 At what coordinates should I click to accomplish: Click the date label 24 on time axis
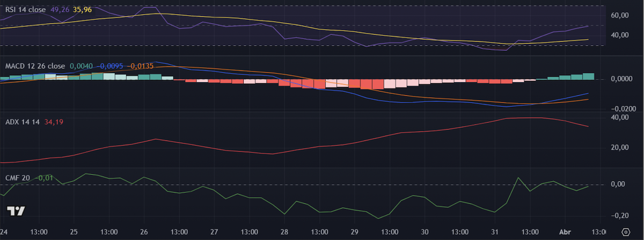pyautogui.click(x=4, y=232)
